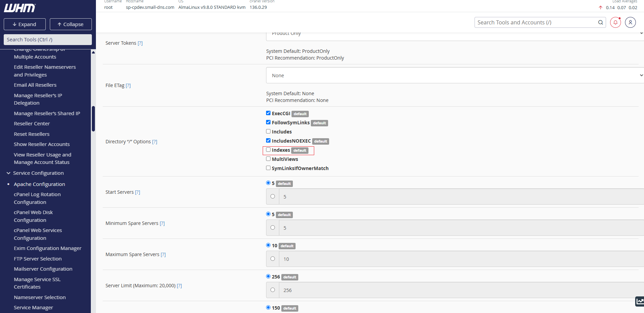Image resolution: width=644 pixels, height=313 pixels.
Task: Open Reseller Center
Action: tap(32, 124)
